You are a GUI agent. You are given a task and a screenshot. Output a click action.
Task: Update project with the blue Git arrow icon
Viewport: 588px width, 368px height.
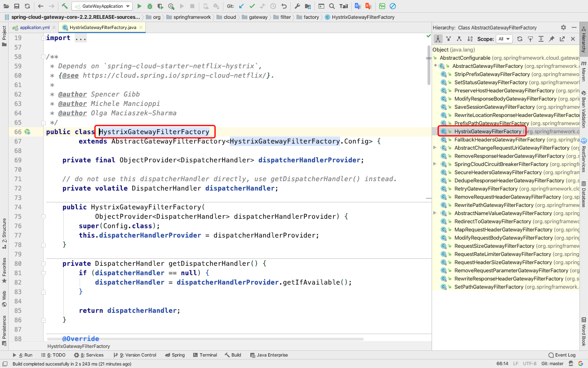point(241,6)
